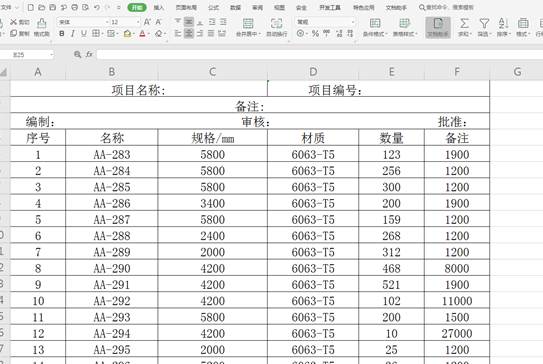Switch to the Start (开始) tab
The height and width of the screenshot is (364, 543).
pyautogui.click(x=137, y=7)
